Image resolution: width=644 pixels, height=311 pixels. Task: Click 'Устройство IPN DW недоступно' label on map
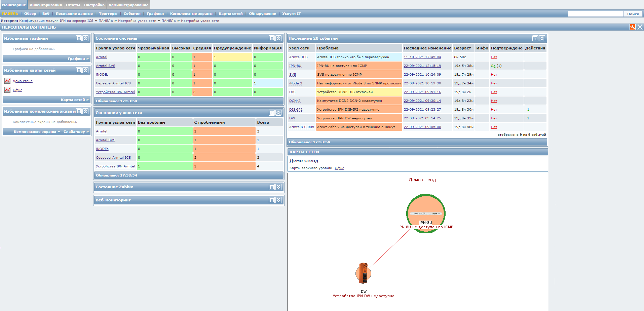364,296
